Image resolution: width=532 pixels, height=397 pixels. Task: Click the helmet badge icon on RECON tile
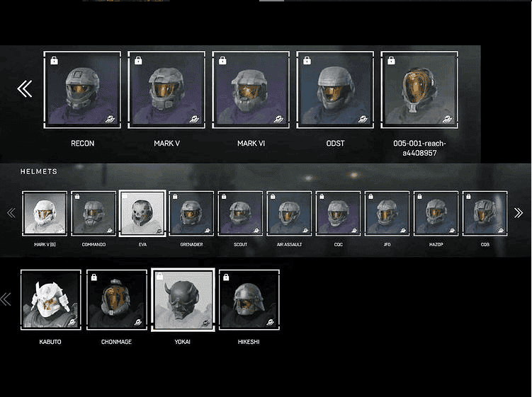click(x=110, y=119)
